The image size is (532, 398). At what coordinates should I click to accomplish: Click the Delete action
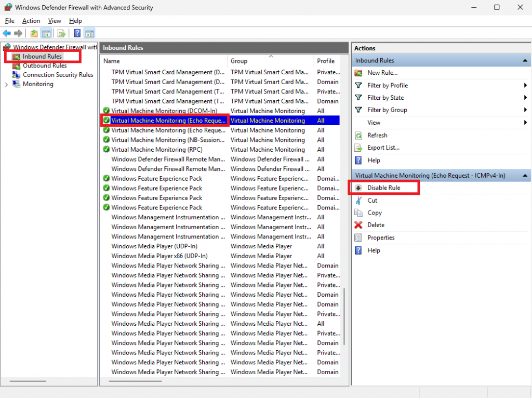376,225
